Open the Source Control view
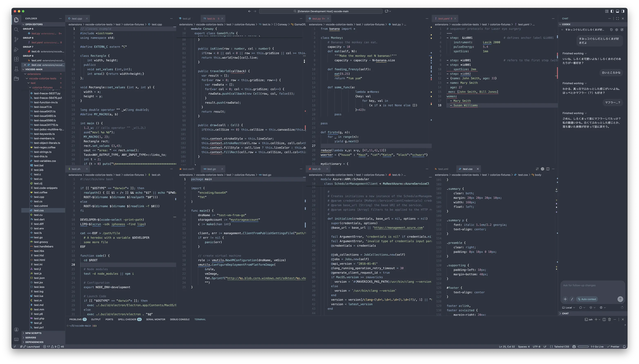639x364 pixels. point(16,39)
